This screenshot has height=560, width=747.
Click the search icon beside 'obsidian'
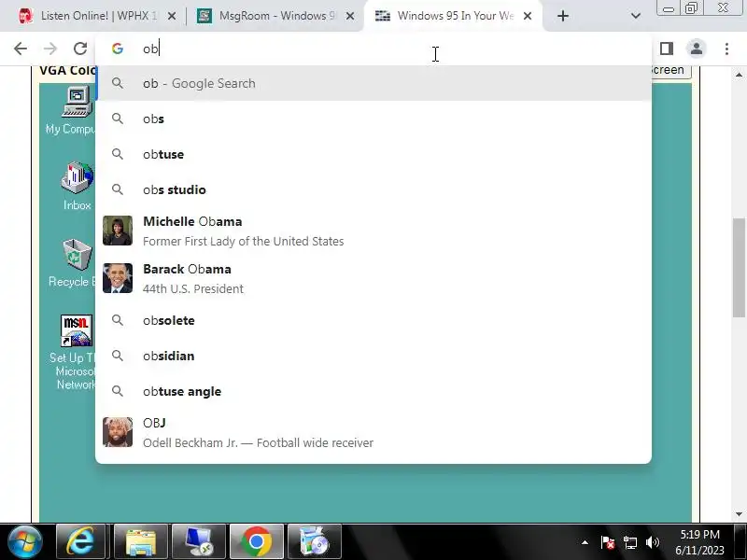[x=118, y=356]
